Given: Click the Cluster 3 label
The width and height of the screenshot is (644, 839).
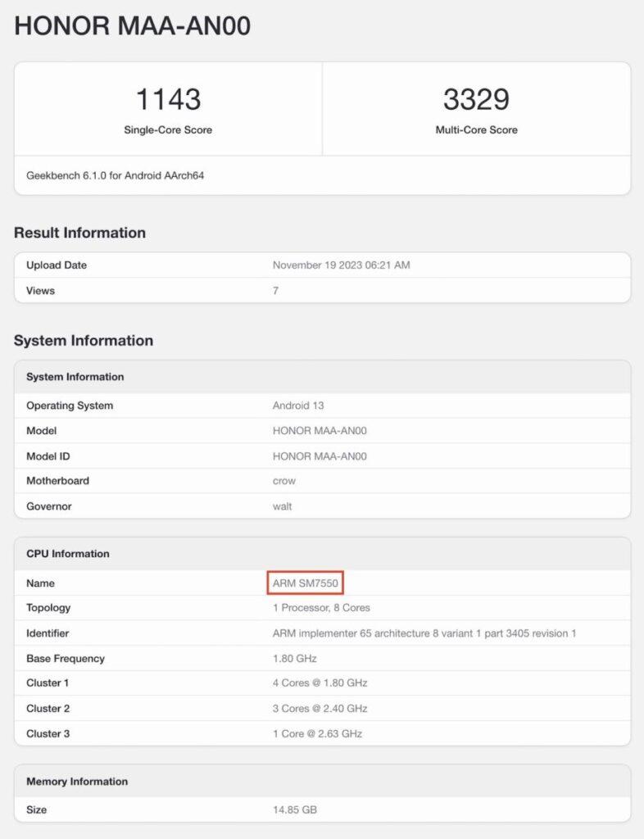Looking at the screenshot, I should (x=48, y=734).
